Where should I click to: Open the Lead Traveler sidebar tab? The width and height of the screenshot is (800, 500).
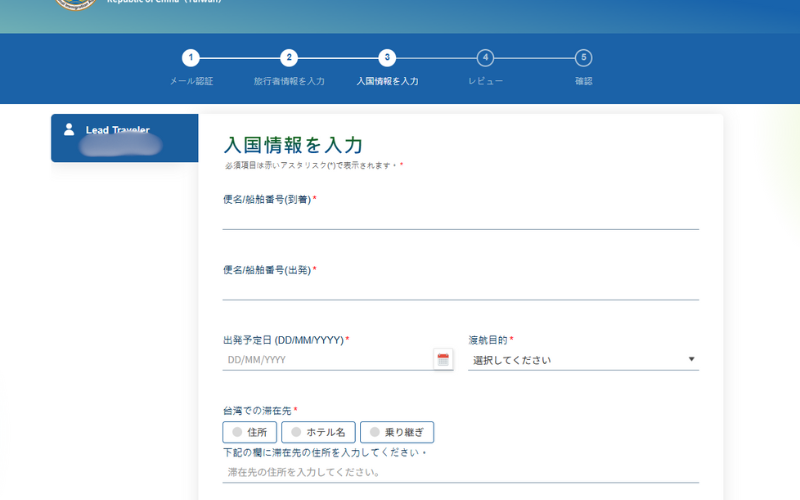click(x=124, y=138)
